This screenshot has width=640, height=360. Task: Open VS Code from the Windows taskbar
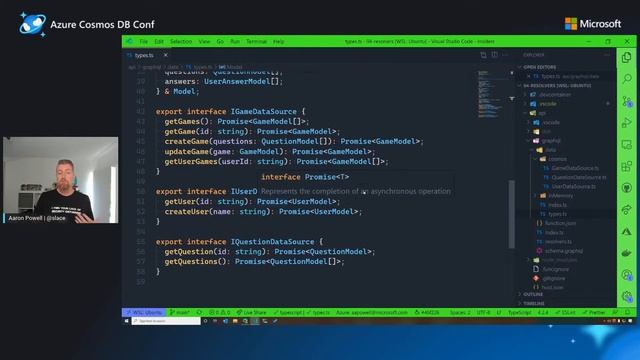pyautogui.click(x=255, y=321)
